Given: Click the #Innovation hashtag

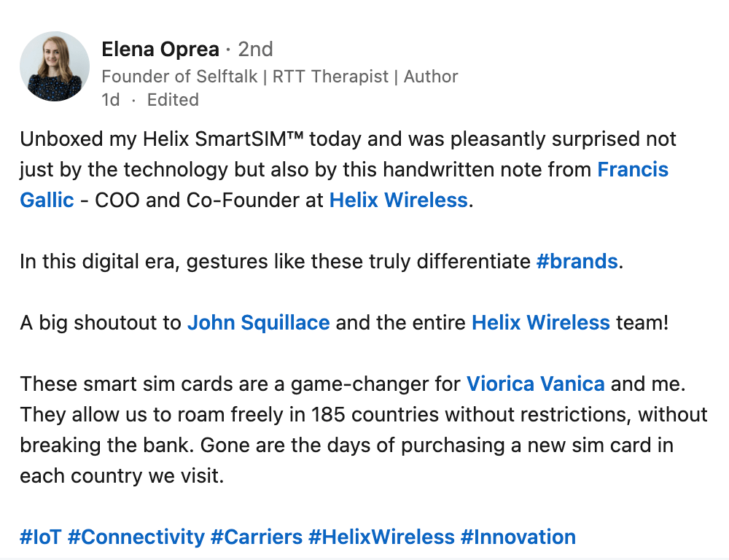Looking at the screenshot, I should [x=518, y=537].
